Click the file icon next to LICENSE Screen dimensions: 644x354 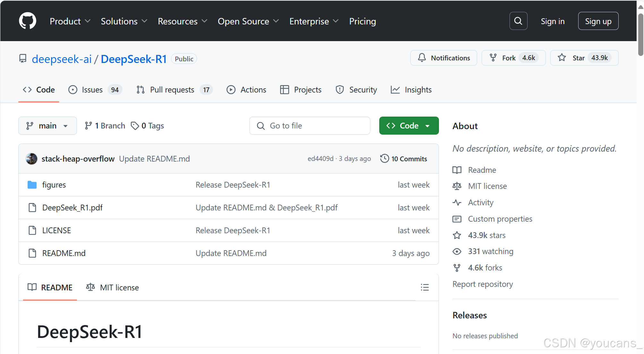tap(32, 230)
